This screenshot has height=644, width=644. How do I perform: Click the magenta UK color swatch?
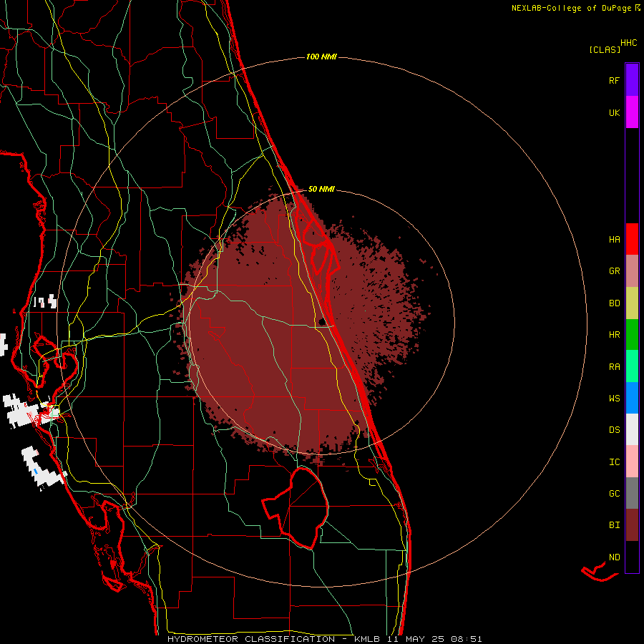[632, 112]
